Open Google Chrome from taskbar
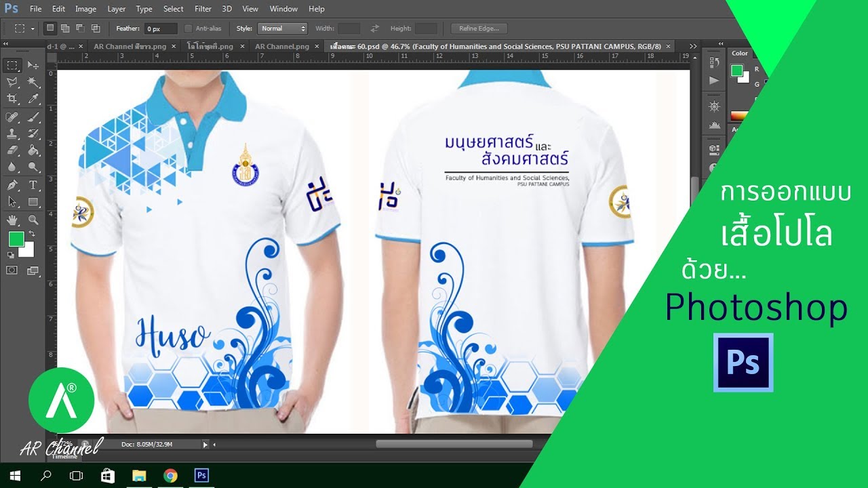Viewport: 868px width, 488px height. point(170,475)
